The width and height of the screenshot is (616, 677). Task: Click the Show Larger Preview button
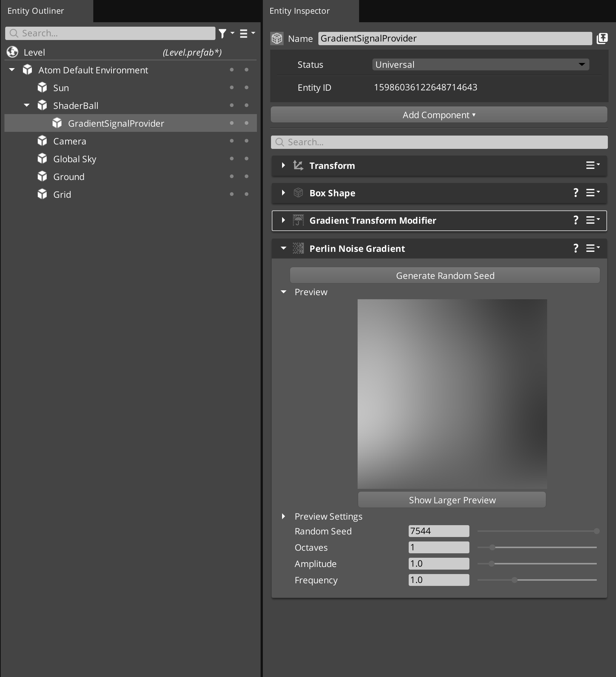[452, 500]
